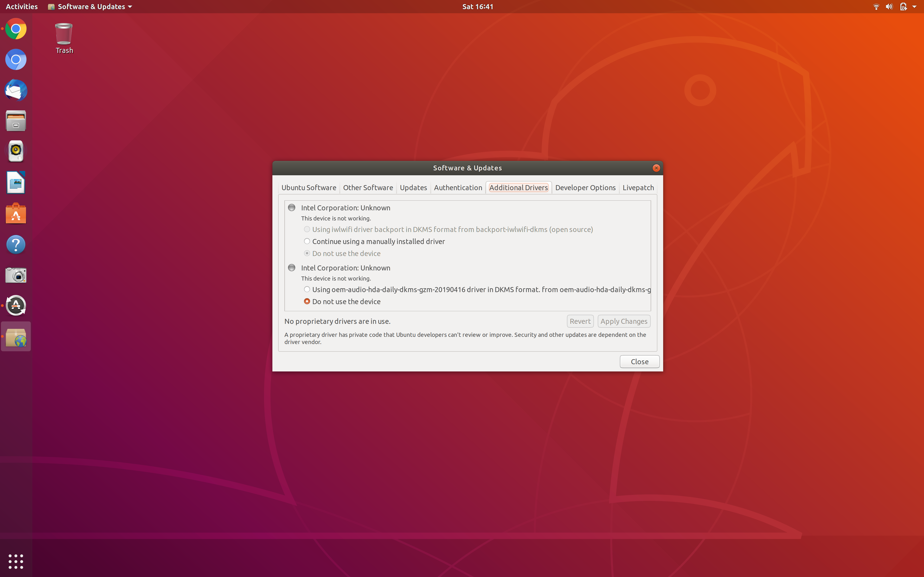Click the Apply Changes button

pyautogui.click(x=623, y=321)
